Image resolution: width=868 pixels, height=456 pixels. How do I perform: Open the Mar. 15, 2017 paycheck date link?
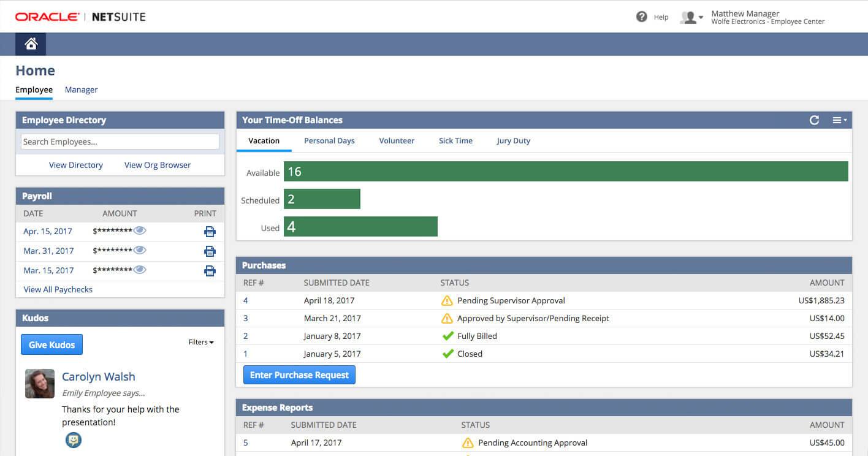(48, 270)
